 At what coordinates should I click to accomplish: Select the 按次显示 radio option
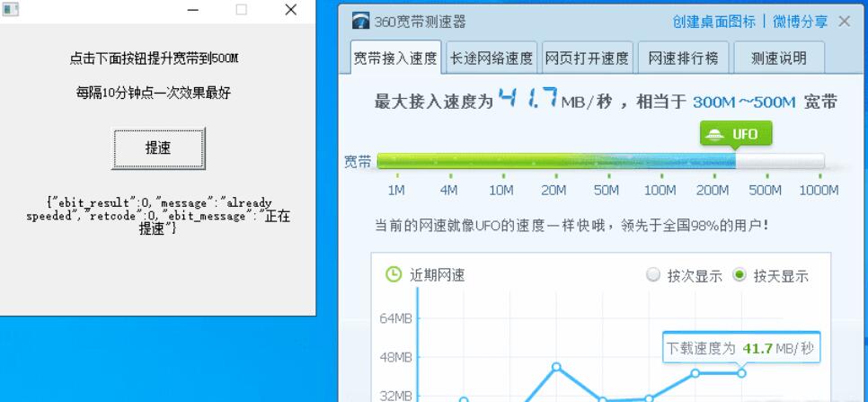[653, 276]
